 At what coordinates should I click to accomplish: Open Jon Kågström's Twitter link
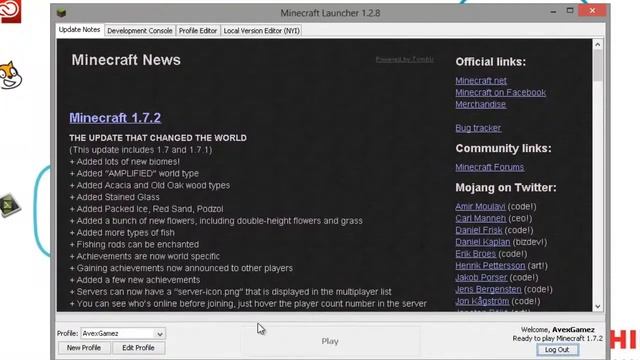point(482,301)
